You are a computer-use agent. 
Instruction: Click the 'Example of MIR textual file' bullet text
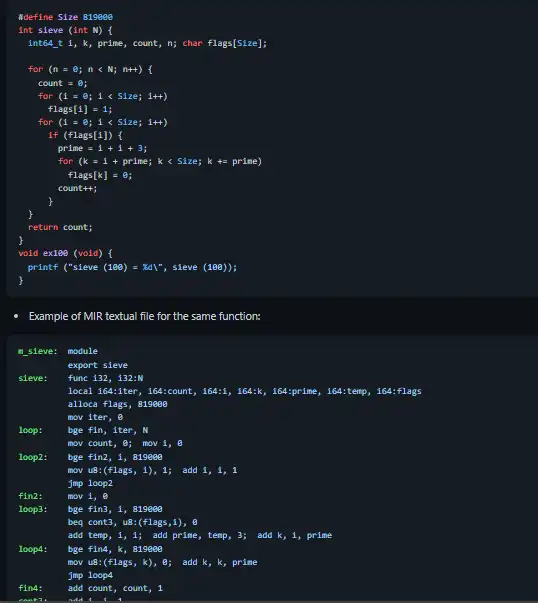145,316
